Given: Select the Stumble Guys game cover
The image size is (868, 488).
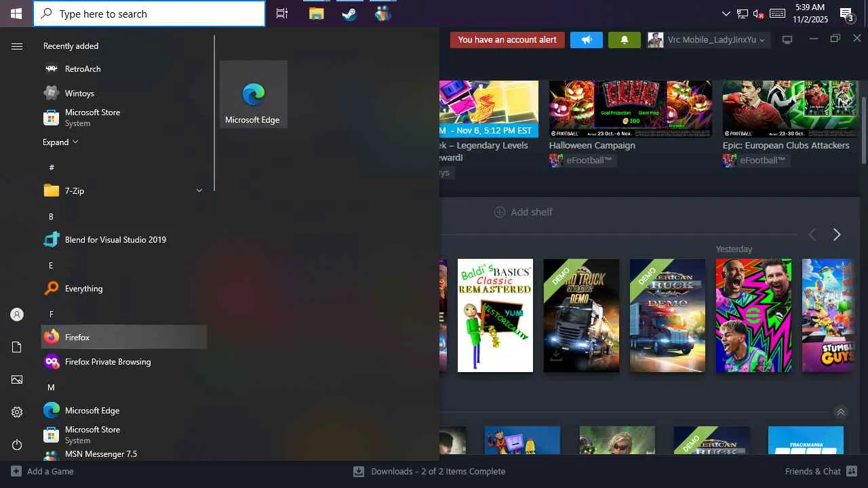Looking at the screenshot, I should [827, 315].
